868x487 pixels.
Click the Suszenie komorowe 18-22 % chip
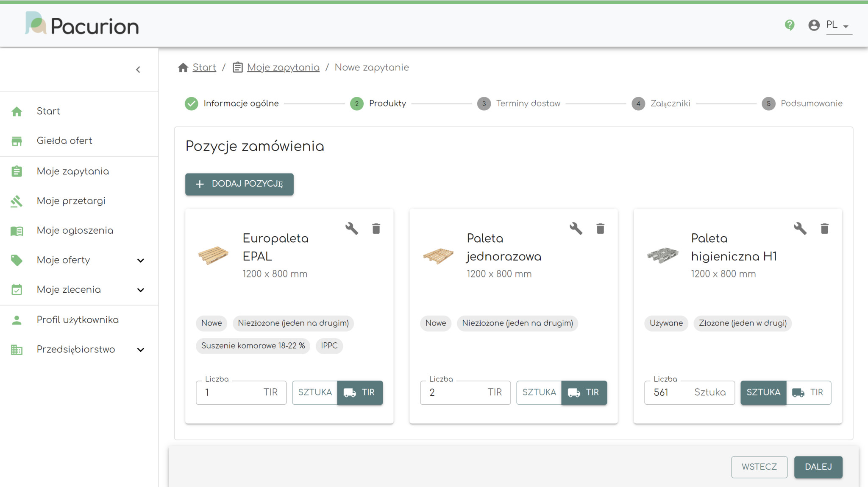click(253, 346)
